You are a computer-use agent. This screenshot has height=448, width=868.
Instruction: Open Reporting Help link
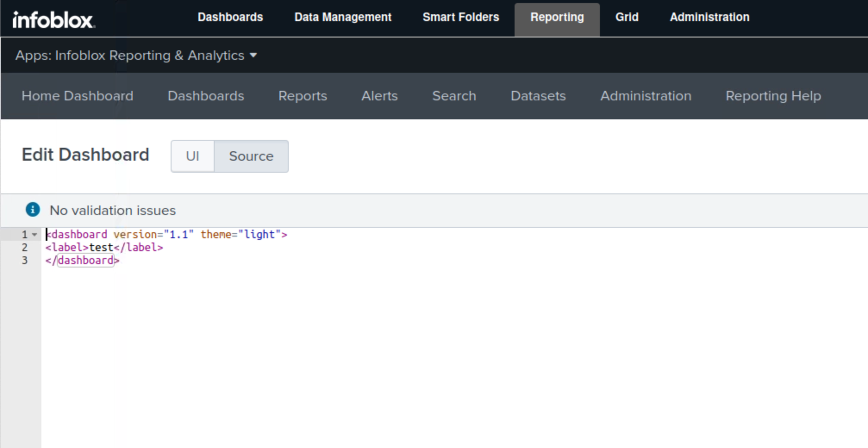[x=773, y=96]
